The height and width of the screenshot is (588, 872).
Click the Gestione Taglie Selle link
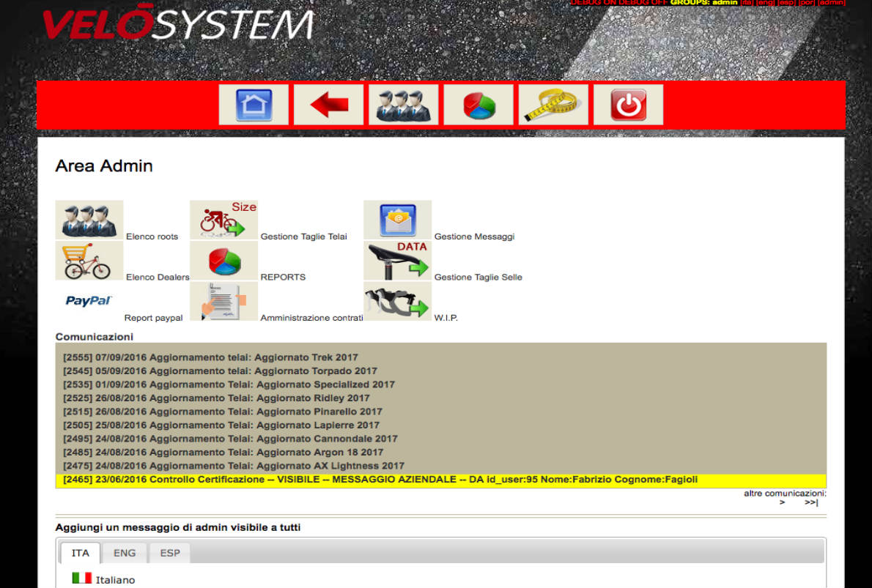click(x=479, y=278)
